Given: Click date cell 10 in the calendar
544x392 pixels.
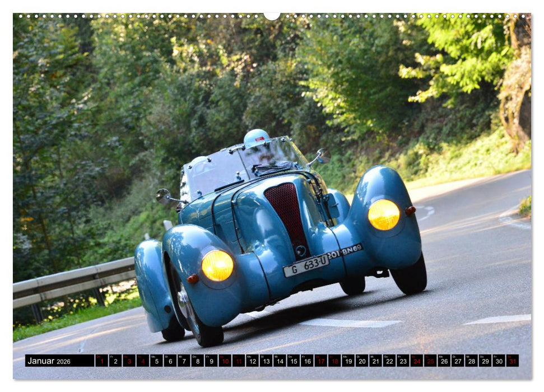Looking at the screenshot, I should point(225,361).
